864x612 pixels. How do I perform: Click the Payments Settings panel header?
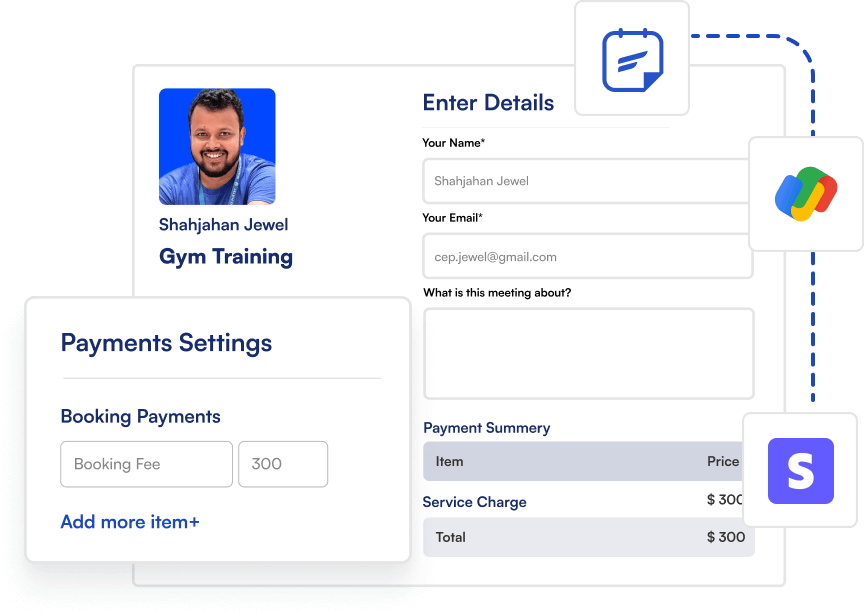click(166, 343)
